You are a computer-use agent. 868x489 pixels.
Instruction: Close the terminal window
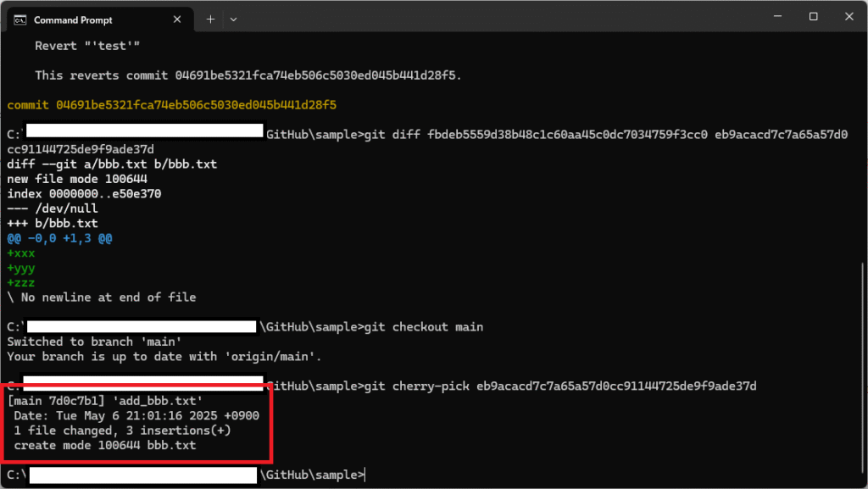coord(849,17)
